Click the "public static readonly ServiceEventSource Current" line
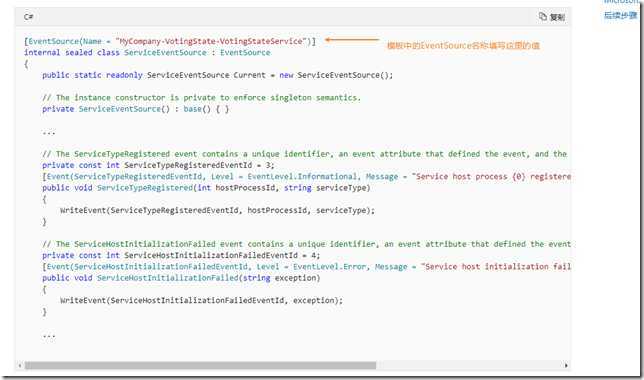Image resolution: width=644 pixels, height=380 pixels. [x=217, y=75]
